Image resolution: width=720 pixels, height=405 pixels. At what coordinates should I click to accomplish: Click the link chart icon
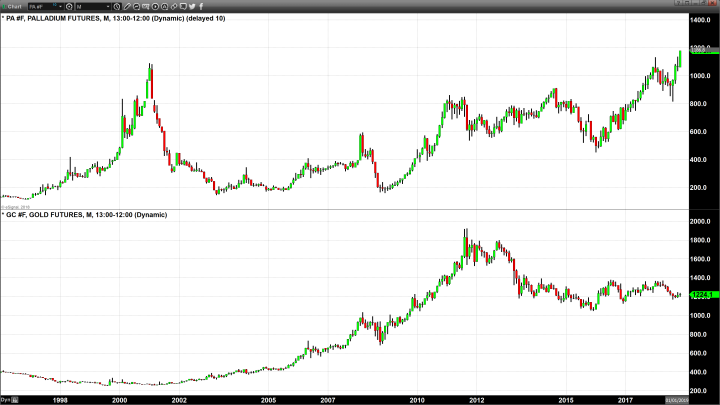[x=173, y=6]
